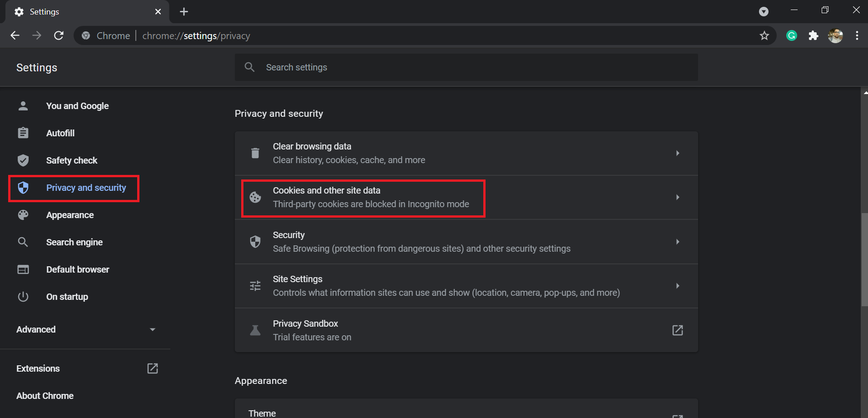The width and height of the screenshot is (868, 418).
Task: Expand Site Settings row arrow
Action: (x=677, y=286)
